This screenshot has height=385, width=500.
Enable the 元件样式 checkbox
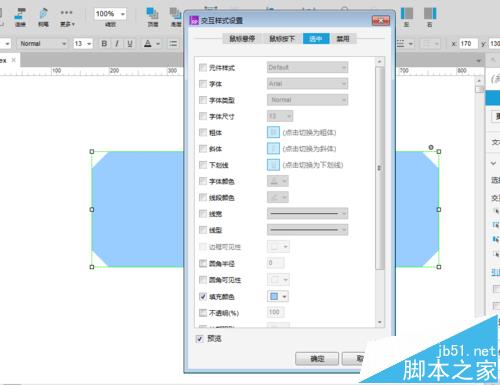point(203,68)
